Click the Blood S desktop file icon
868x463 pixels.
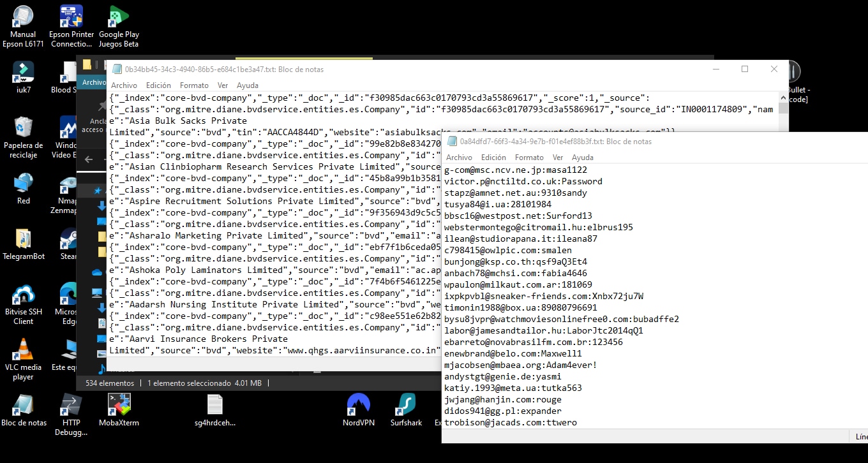[x=64, y=77]
